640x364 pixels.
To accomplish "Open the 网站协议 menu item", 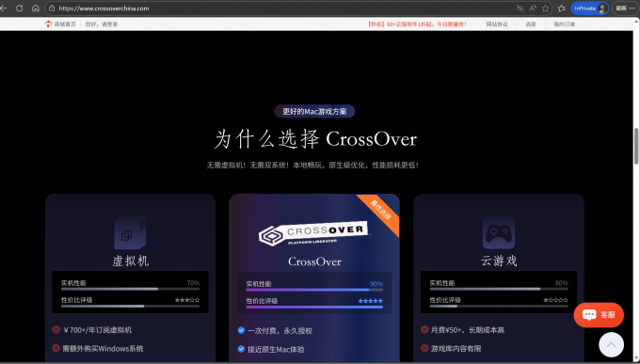I will (x=497, y=24).
